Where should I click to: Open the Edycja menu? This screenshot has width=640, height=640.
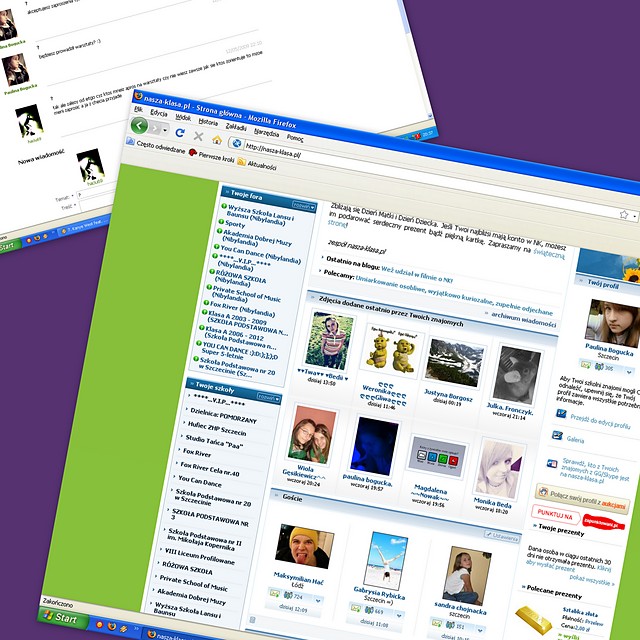[158, 113]
